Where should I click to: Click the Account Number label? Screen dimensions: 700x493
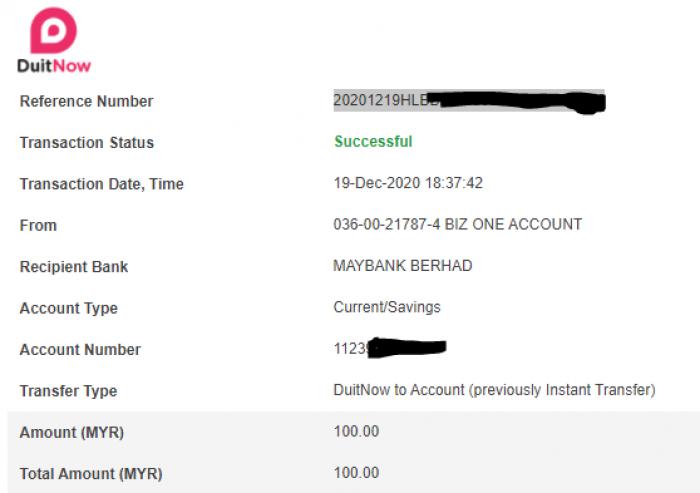coord(80,350)
